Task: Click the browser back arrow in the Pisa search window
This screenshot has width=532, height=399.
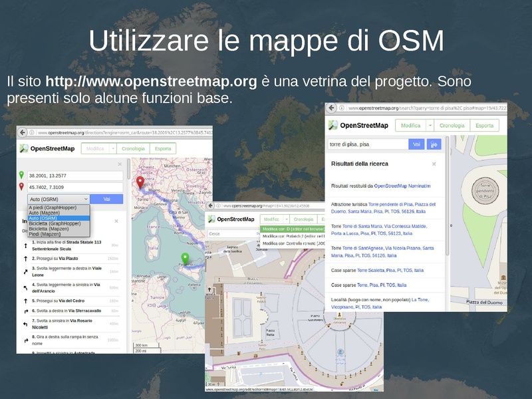Action: point(332,108)
